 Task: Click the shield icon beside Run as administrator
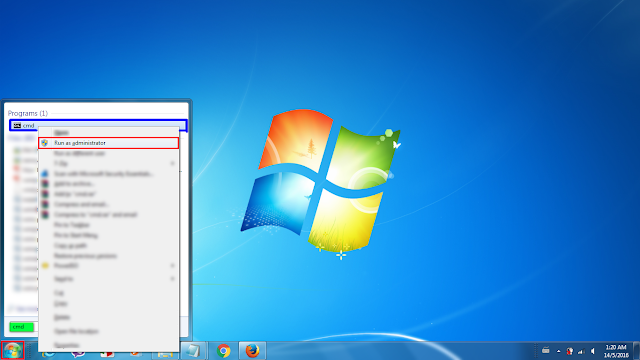click(44, 143)
